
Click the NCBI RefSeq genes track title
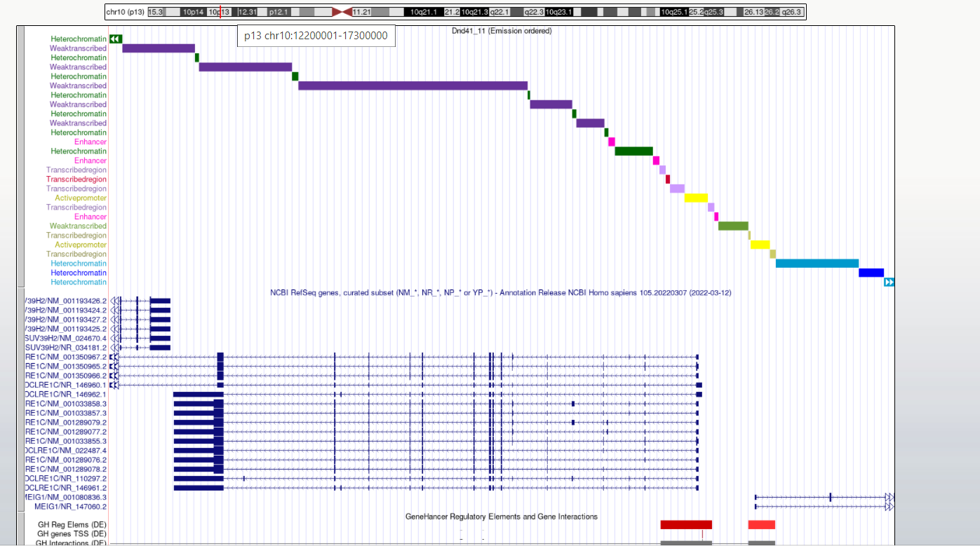coord(501,292)
